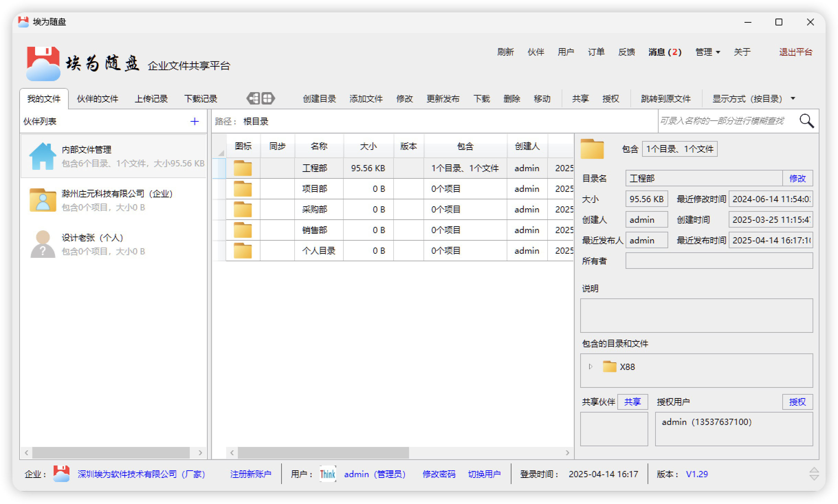Click 更新发布 in the toolbar
Image resolution: width=838 pixels, height=504 pixels.
(x=443, y=99)
